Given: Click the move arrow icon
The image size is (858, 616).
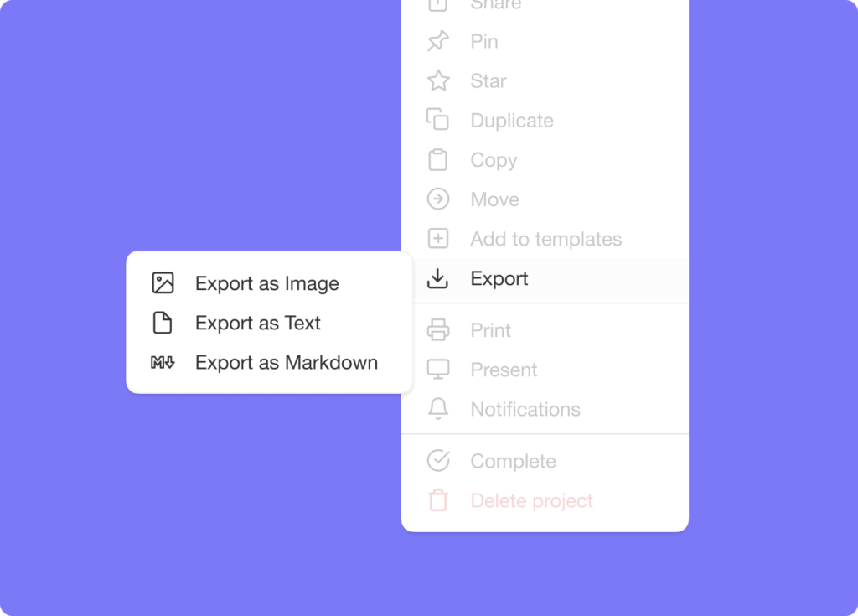Looking at the screenshot, I should [438, 199].
